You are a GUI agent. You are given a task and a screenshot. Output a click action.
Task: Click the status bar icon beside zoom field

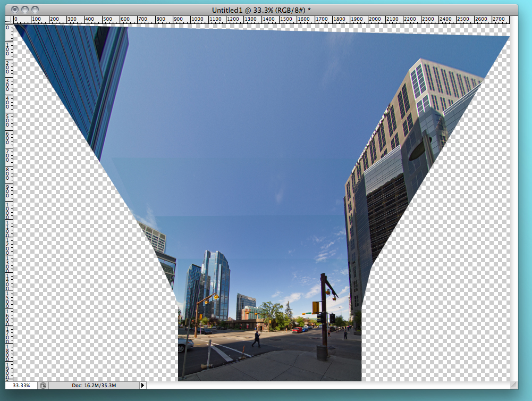click(44, 385)
